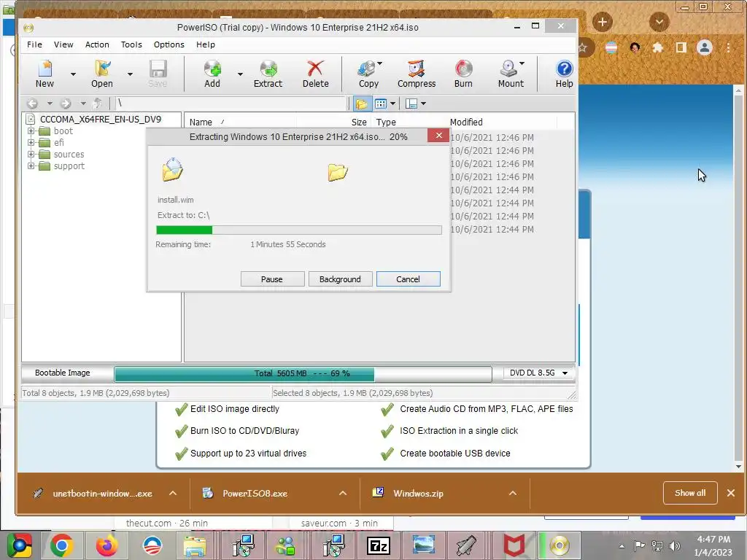Cancel the extraction
The height and width of the screenshot is (560, 747).
pyautogui.click(x=409, y=279)
